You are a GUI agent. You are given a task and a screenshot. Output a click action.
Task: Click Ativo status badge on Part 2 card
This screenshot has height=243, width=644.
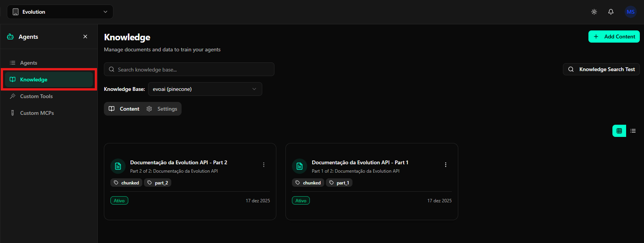click(x=119, y=200)
